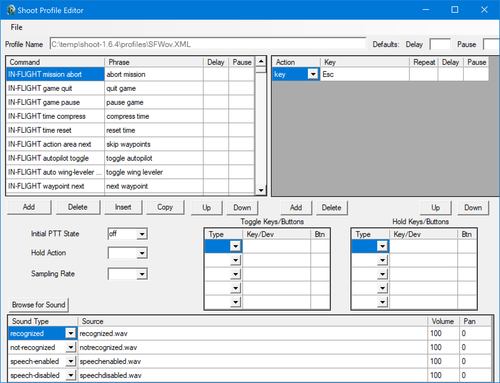
Task: Click Down button under command list
Action: (242, 208)
